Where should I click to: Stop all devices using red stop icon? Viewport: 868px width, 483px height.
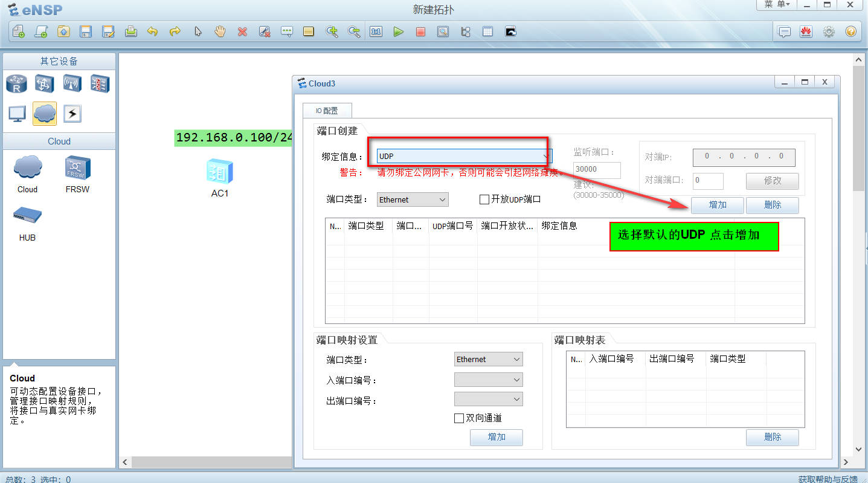420,31
